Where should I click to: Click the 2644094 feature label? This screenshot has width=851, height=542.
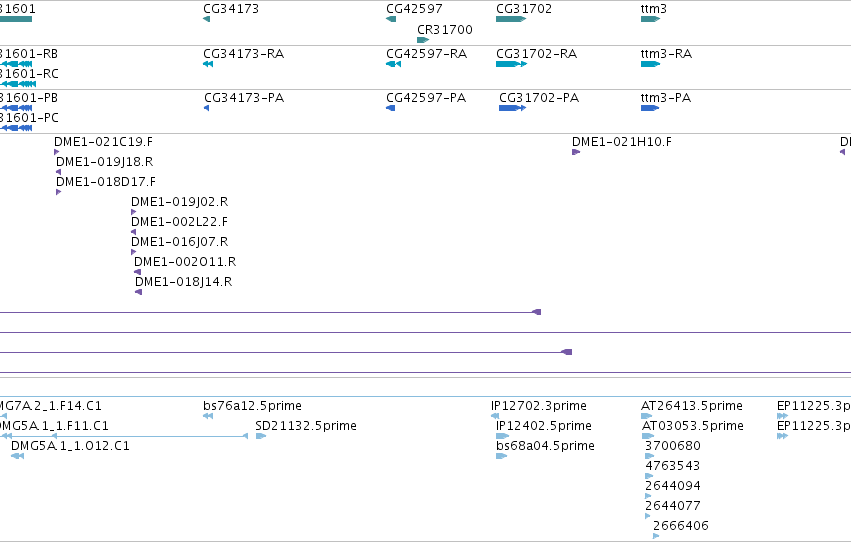click(672, 486)
